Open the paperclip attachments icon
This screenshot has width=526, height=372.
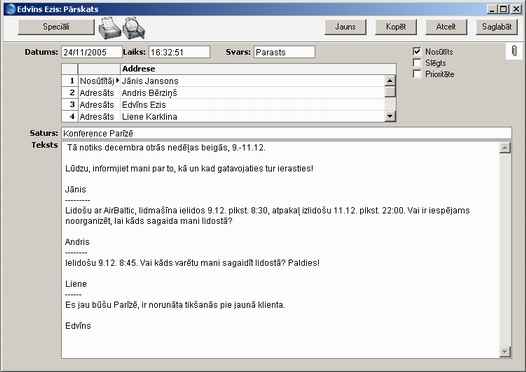click(x=514, y=51)
